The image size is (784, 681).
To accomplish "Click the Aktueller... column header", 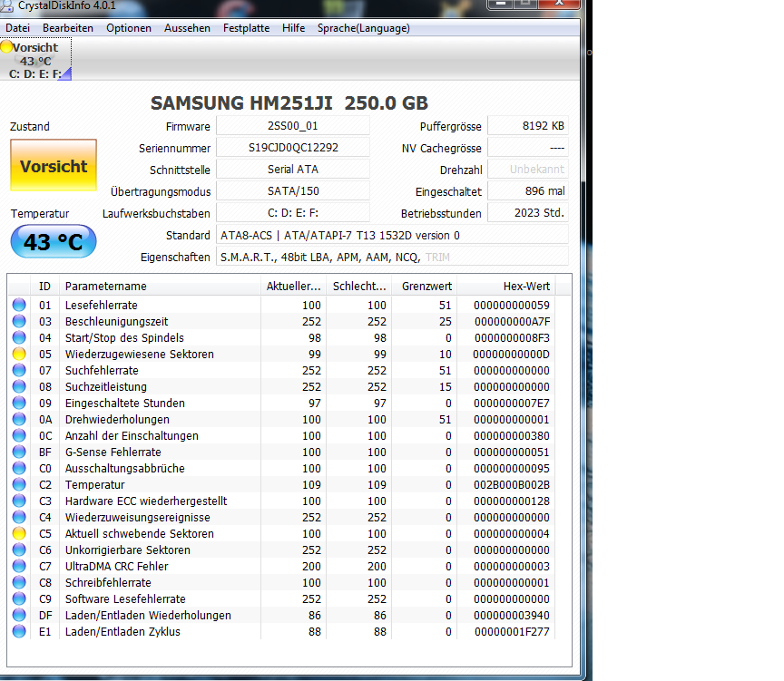I will click(293, 287).
